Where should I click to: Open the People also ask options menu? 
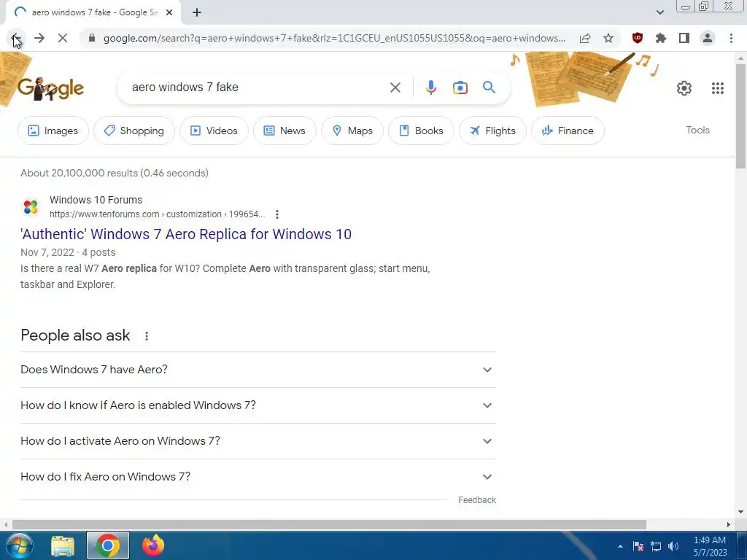click(147, 336)
